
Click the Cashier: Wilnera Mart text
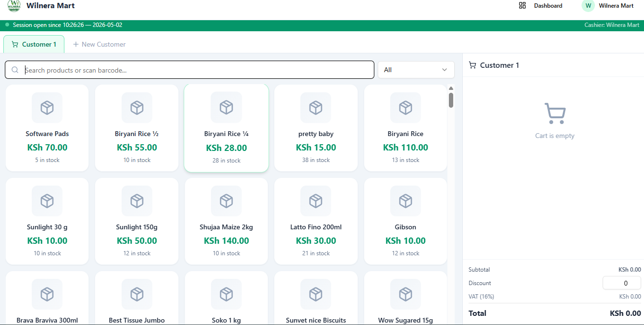coord(612,25)
